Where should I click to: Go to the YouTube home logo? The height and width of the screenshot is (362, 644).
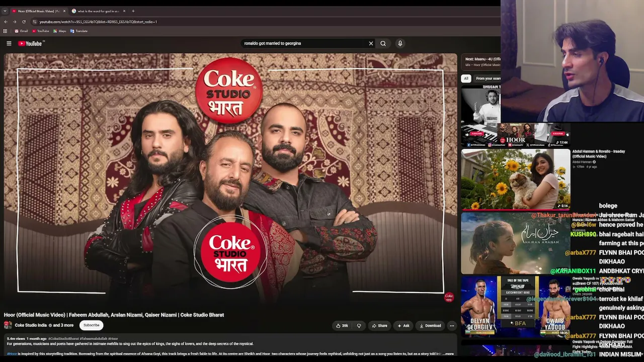pyautogui.click(x=30, y=44)
